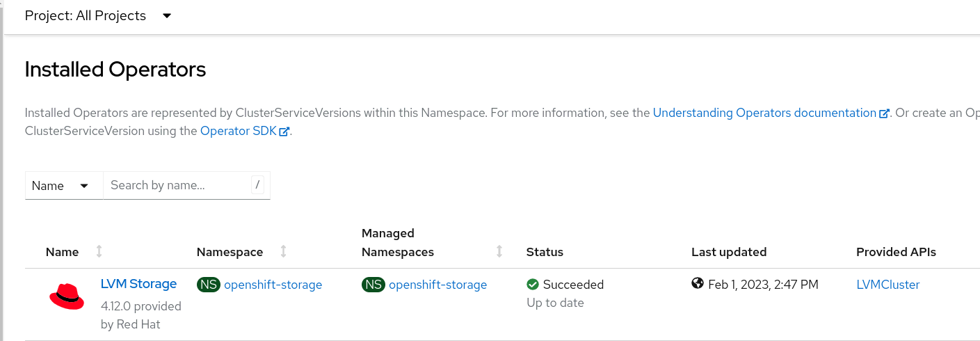Click the NS badge in Managed Namespaces column
Screen dimensions: 980x341
[x=373, y=285]
